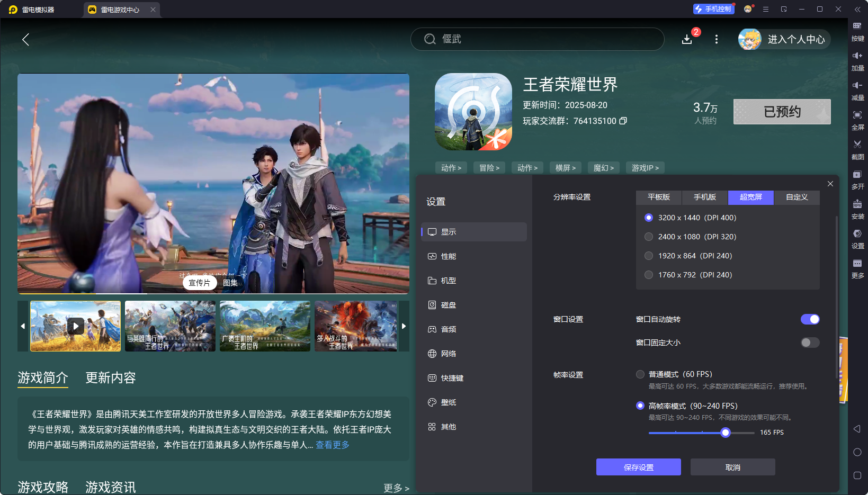Open 网络 settings section
The image size is (868, 495).
[474, 354]
